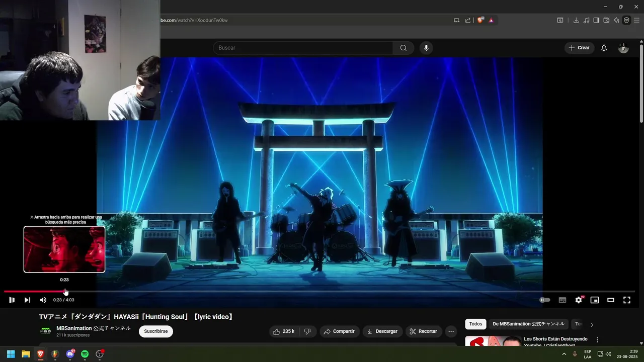Screen dimensions: 644x362
Task: Click install/cast screen icon in address bar
Action: coord(456,20)
